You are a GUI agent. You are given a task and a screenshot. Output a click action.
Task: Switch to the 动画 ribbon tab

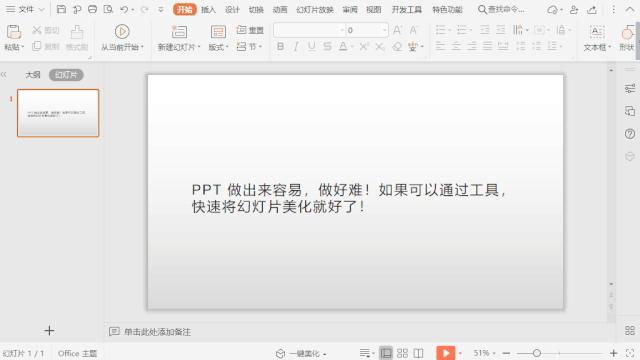(280, 9)
